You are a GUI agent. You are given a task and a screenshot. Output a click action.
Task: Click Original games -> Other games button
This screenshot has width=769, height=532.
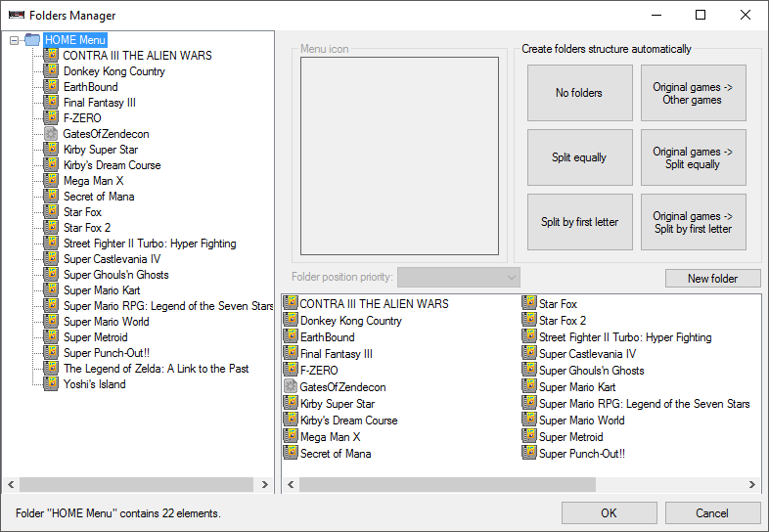(693, 93)
